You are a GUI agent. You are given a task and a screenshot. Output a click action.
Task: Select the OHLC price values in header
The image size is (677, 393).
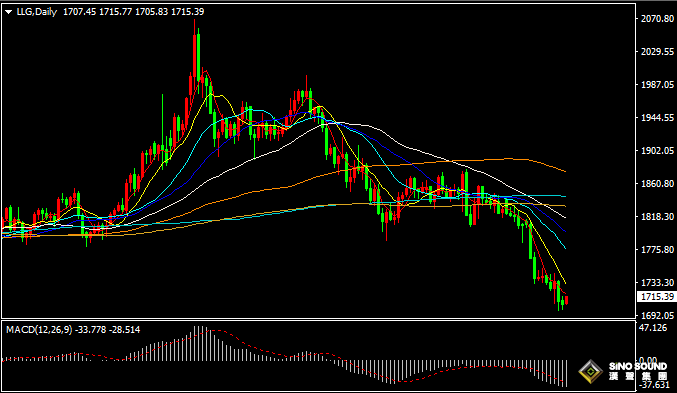click(133, 12)
